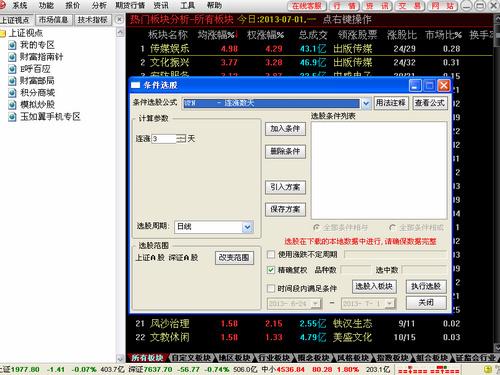Screen dimensions: 500x375
Task: Click 均涨幅% column header to sort
Action: coord(217,35)
